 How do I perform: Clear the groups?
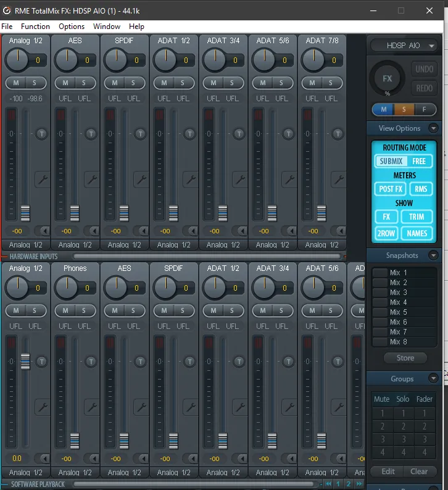pos(419,471)
